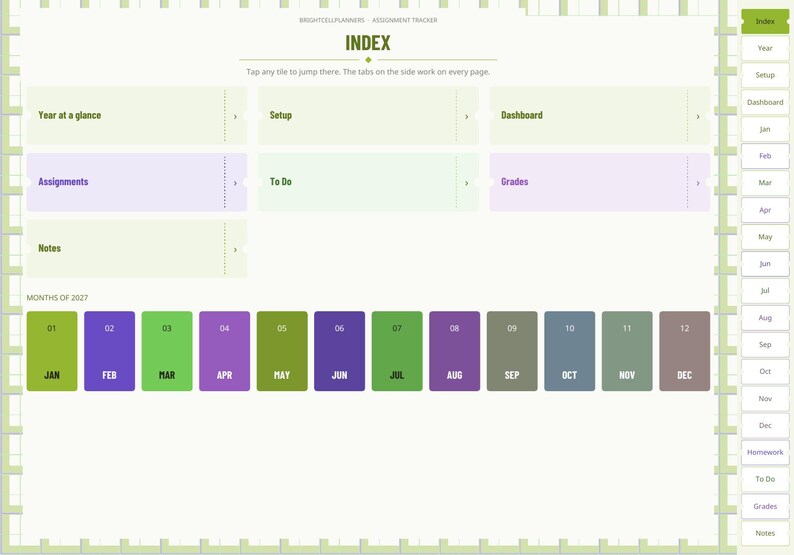Open the 12 DEC month card
Screen dimensions: 794x555
click(x=685, y=351)
